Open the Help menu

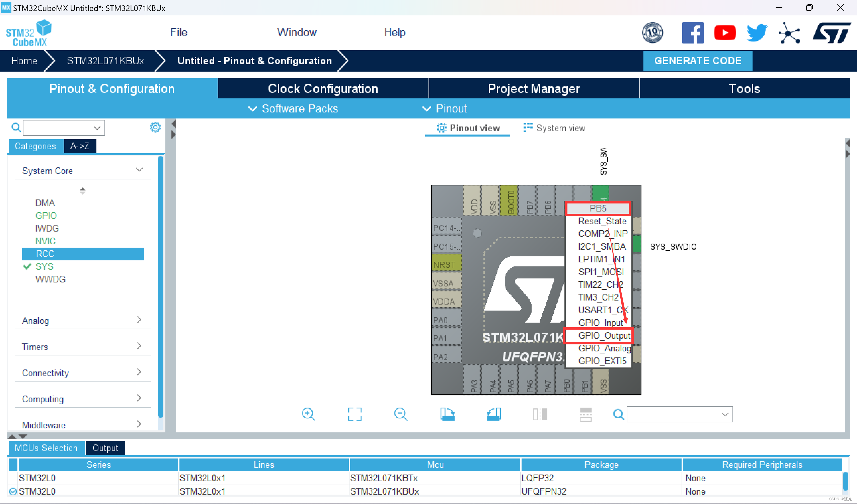[394, 32]
